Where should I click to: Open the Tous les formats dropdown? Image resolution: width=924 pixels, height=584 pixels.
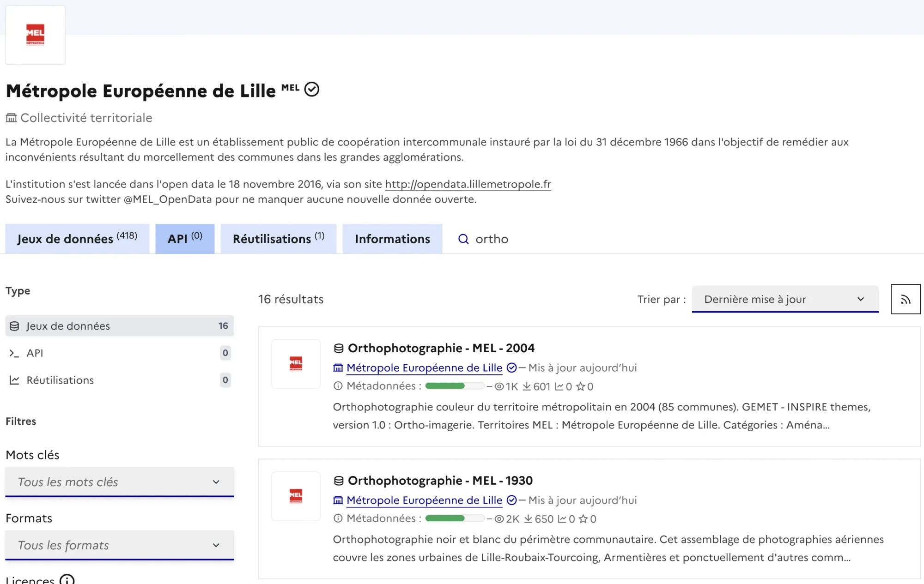tap(120, 545)
